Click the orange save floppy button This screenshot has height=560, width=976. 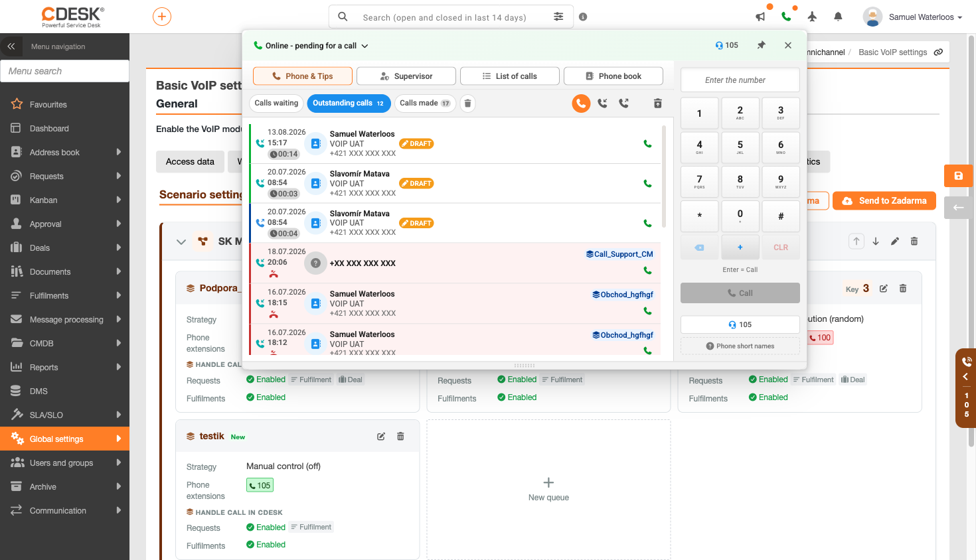pyautogui.click(x=958, y=176)
